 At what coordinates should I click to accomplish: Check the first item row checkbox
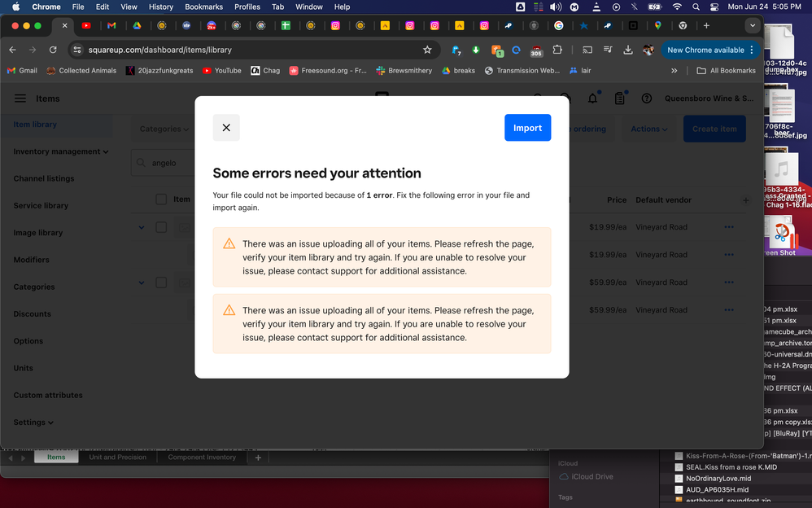click(x=161, y=227)
